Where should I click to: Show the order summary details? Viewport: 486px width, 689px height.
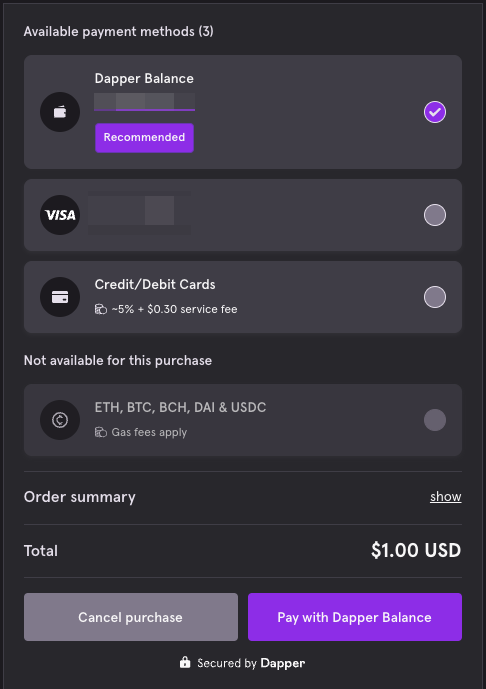(446, 497)
